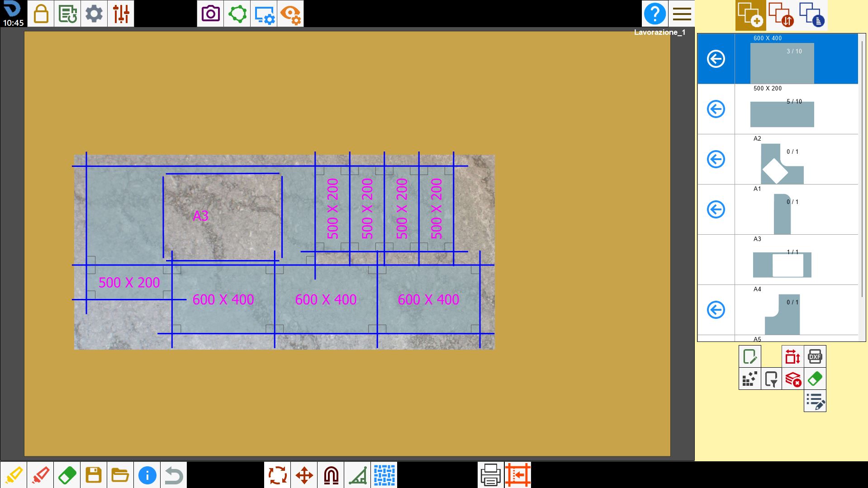Open the monitor display settings icon
Viewport: 868px width, 488px height.
coord(264,14)
